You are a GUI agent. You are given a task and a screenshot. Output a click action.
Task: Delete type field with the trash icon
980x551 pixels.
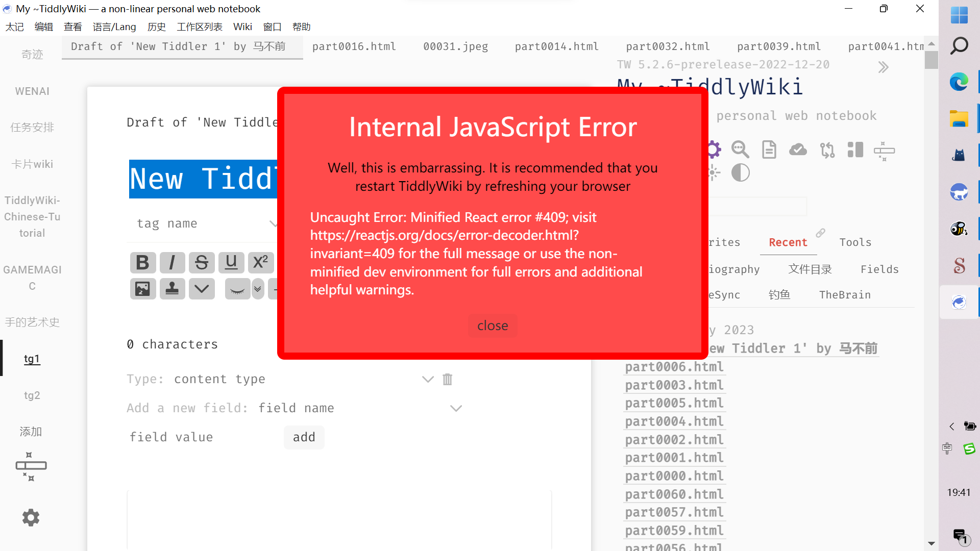448,379
